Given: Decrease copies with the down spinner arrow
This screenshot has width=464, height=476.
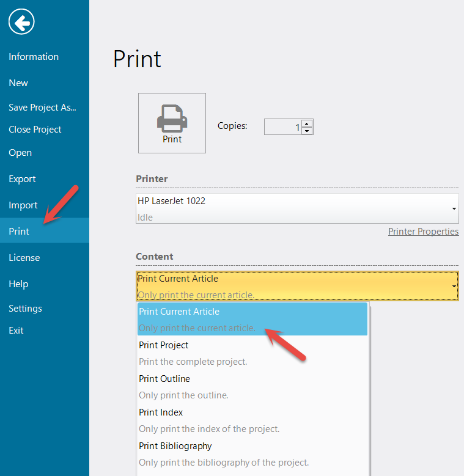Looking at the screenshot, I should point(307,130).
